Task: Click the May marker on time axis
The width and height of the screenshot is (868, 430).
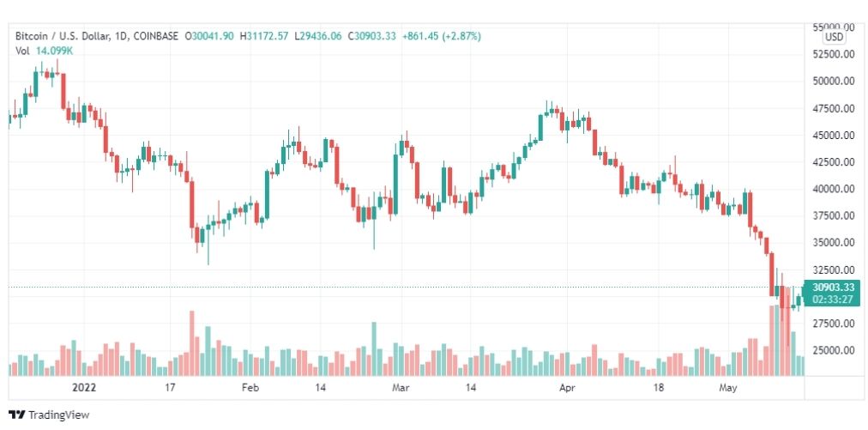Action: coord(728,387)
